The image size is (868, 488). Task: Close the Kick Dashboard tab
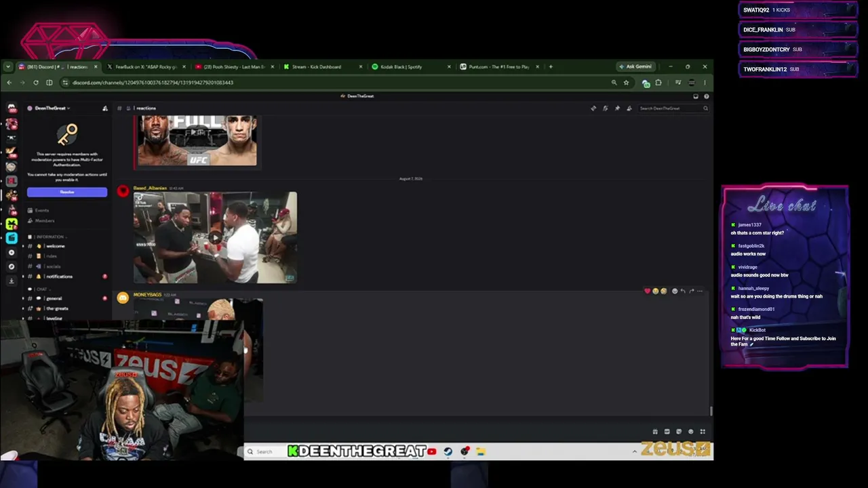point(360,66)
